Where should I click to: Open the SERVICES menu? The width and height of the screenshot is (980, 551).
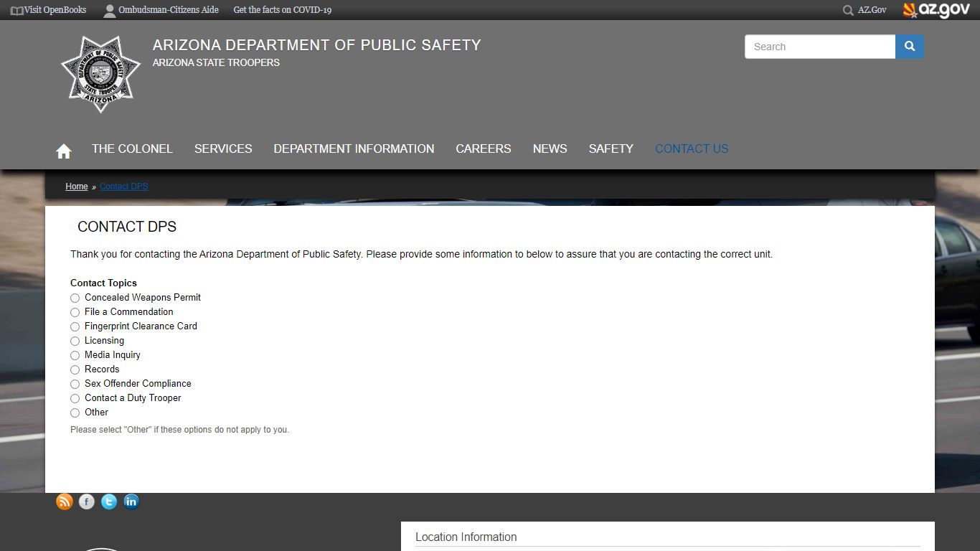point(223,149)
